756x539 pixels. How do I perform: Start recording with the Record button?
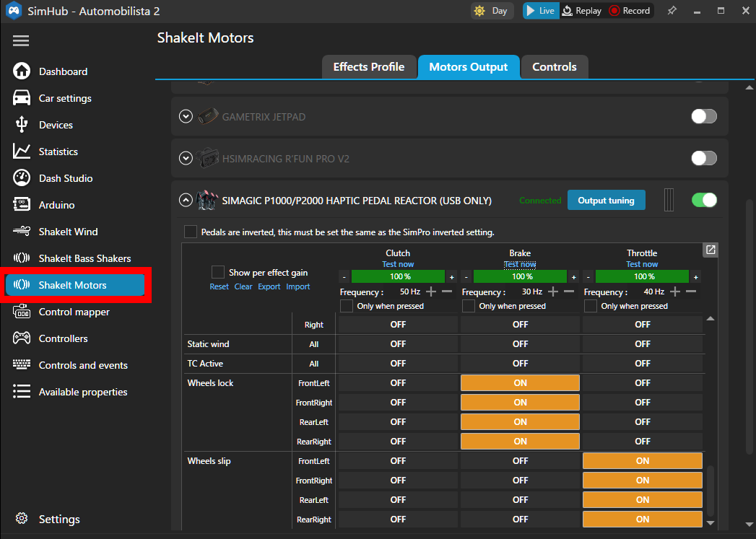point(630,11)
